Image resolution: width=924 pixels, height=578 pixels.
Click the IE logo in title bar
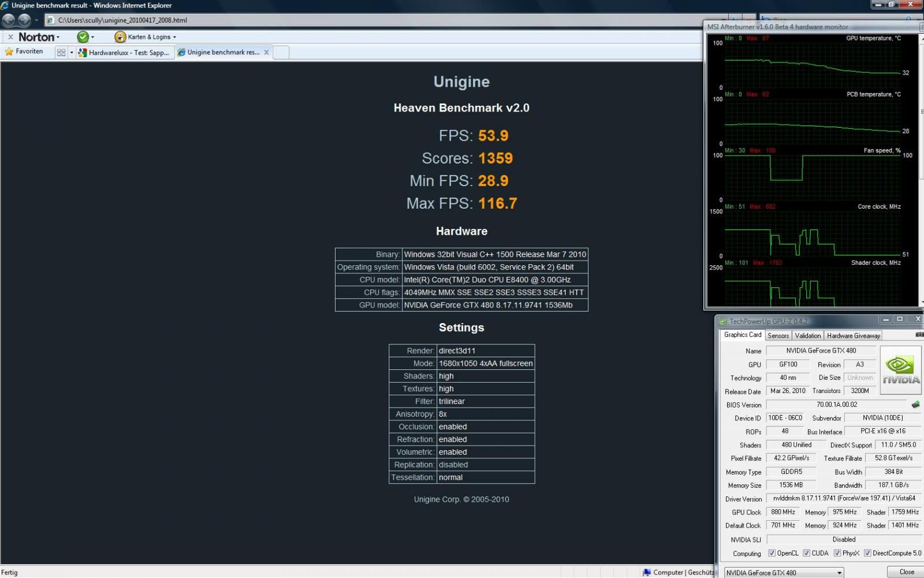[5, 5]
